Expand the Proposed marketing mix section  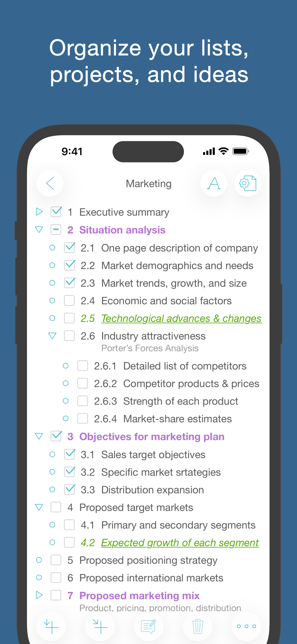[39, 595]
